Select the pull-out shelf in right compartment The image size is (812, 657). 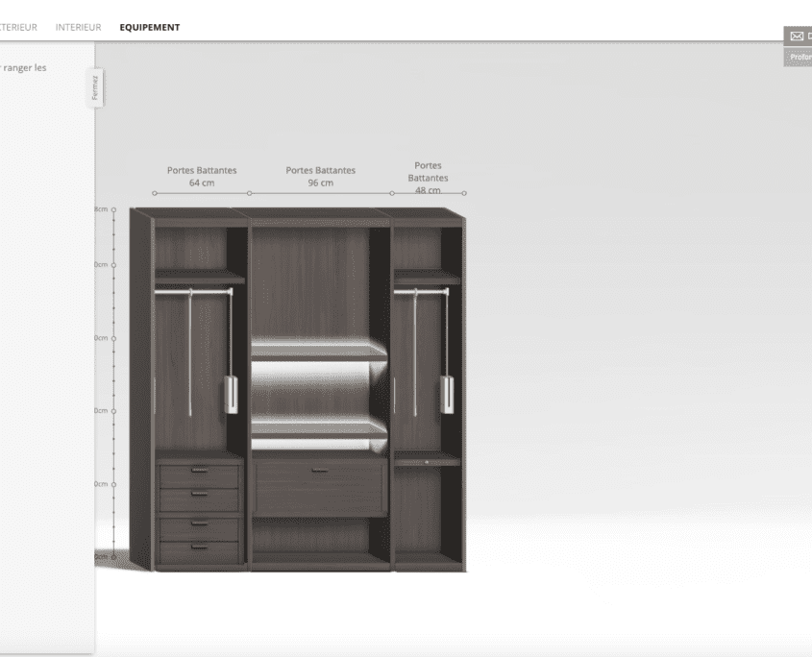click(x=427, y=460)
